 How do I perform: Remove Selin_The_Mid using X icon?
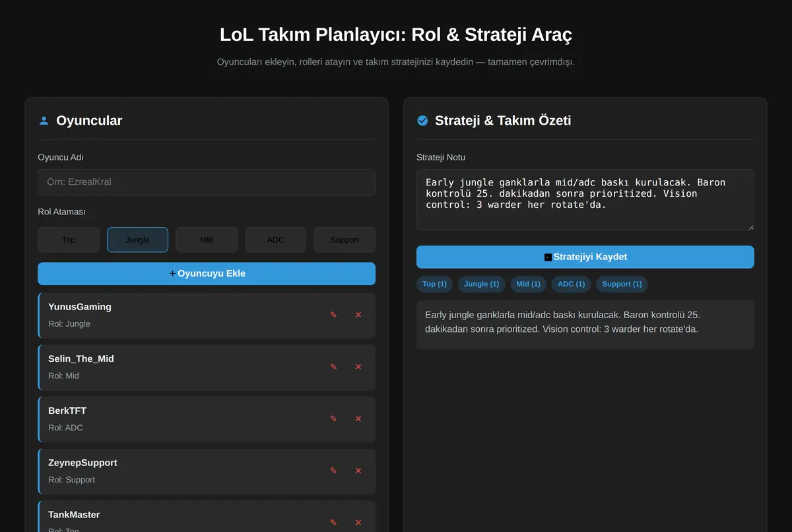click(x=358, y=367)
